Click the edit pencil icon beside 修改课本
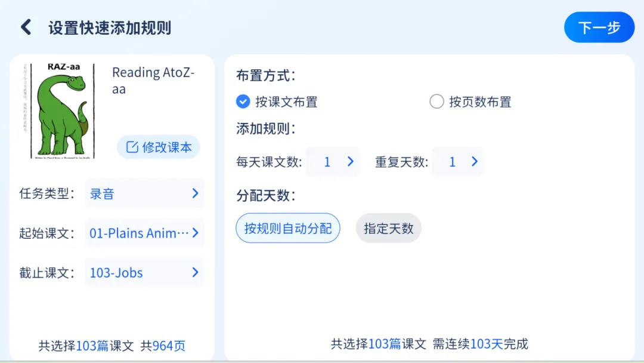 132,147
